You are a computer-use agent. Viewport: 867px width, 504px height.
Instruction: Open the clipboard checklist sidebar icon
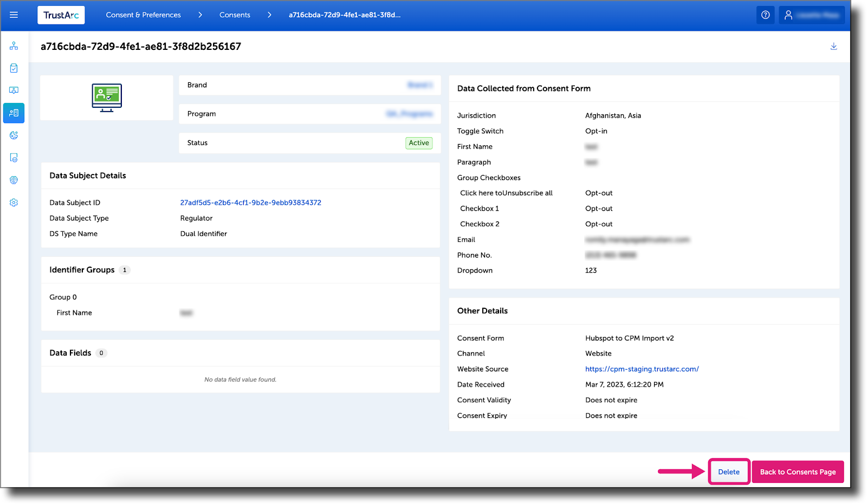pyautogui.click(x=14, y=68)
